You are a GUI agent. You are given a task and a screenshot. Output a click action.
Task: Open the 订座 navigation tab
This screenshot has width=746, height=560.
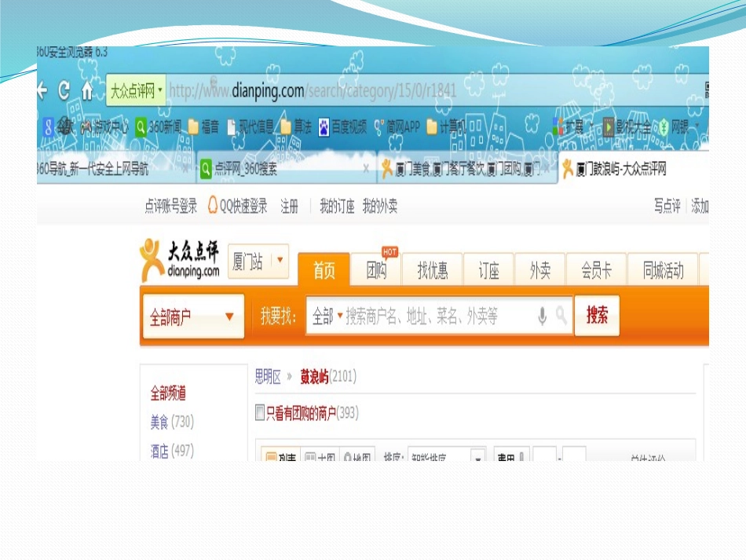pos(488,269)
